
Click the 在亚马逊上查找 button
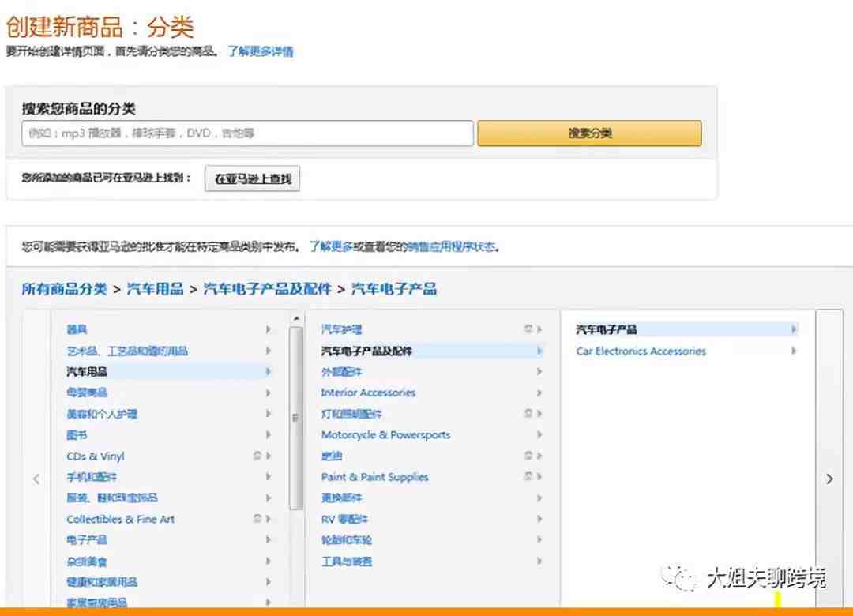tap(253, 178)
